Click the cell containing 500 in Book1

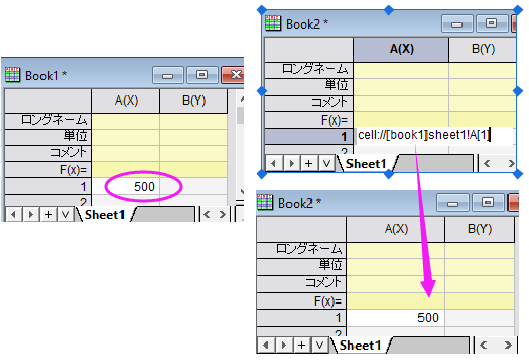tap(126, 186)
